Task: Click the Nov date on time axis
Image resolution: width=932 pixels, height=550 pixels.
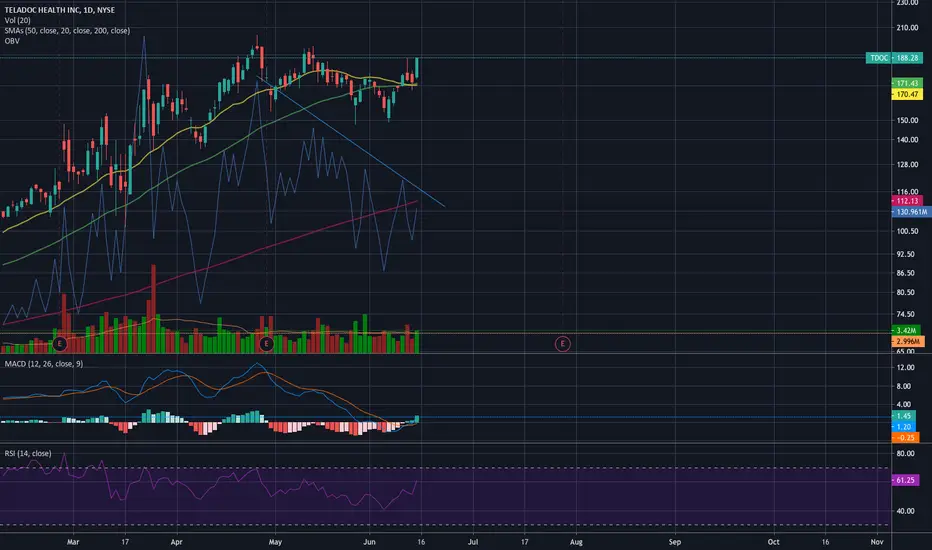Action: click(x=877, y=542)
